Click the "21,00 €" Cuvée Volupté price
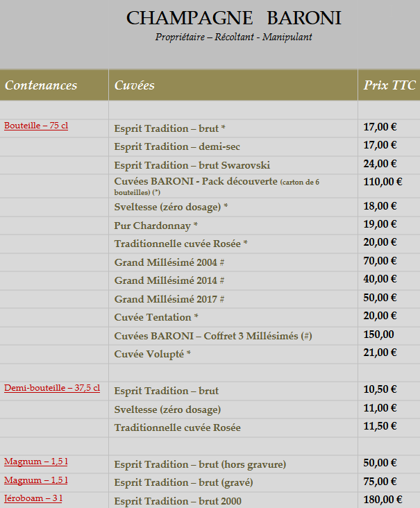Image resolution: width=420 pixels, height=508 pixels. pos(380,353)
